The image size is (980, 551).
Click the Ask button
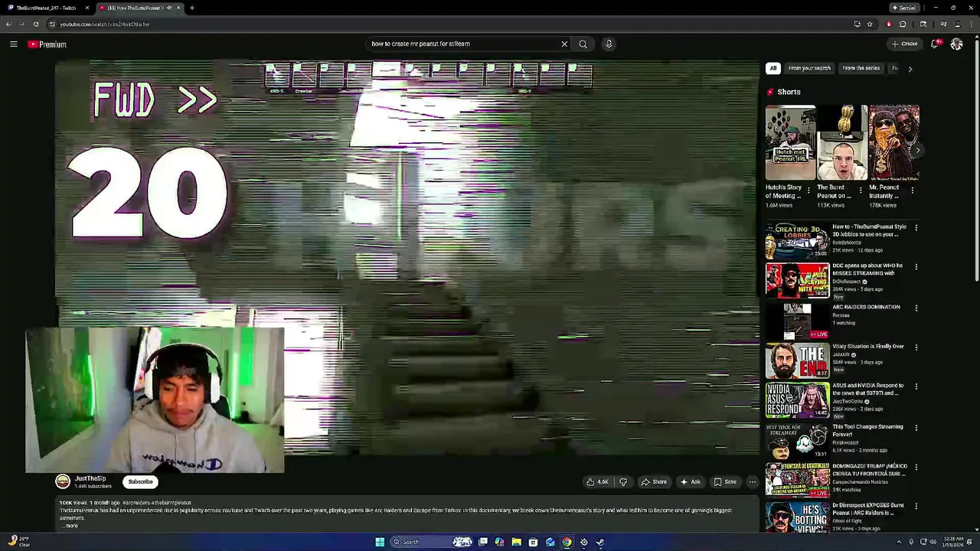(x=690, y=482)
